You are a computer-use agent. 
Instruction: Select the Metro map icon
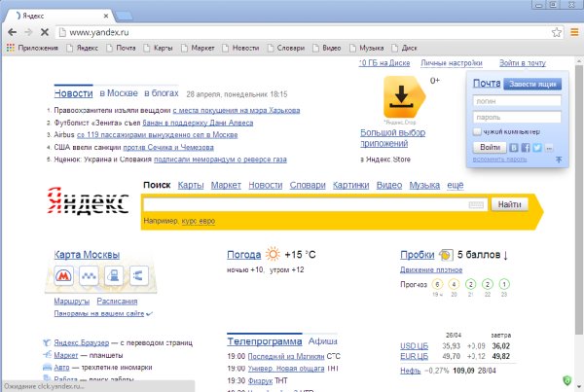pyautogui.click(x=63, y=276)
